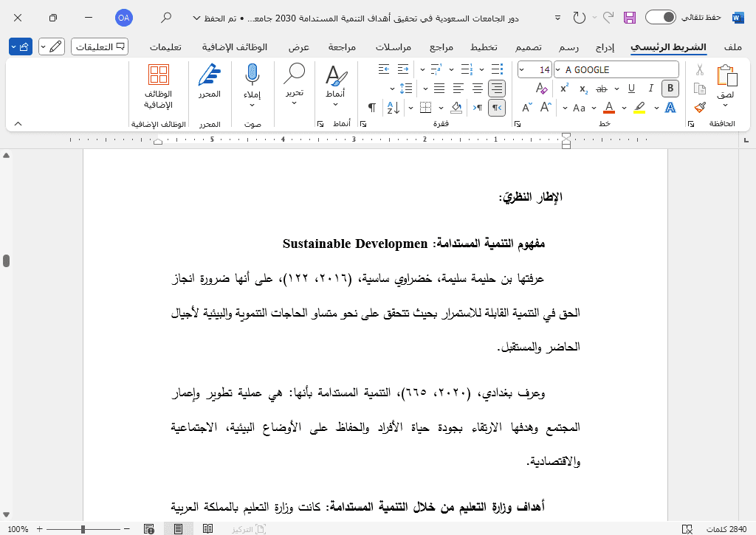Expand the borders dropdown arrow
Screen dimensions: 756x535
tap(410, 108)
